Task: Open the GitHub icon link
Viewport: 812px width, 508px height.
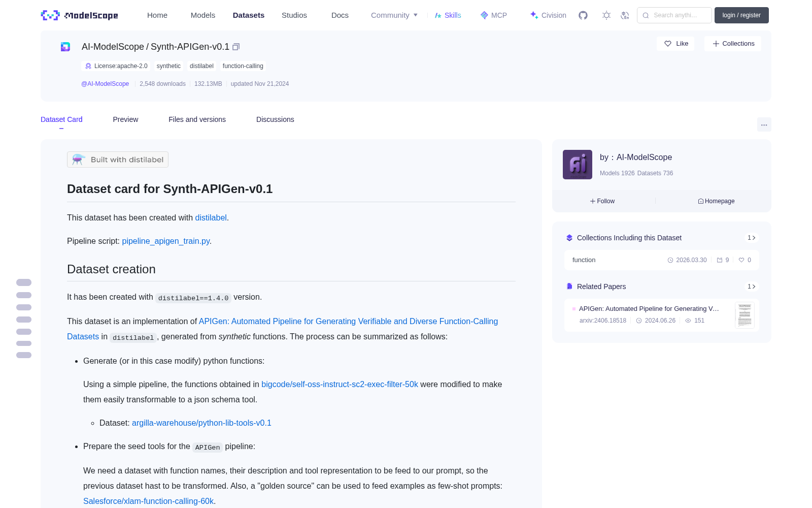Action: 583,15
